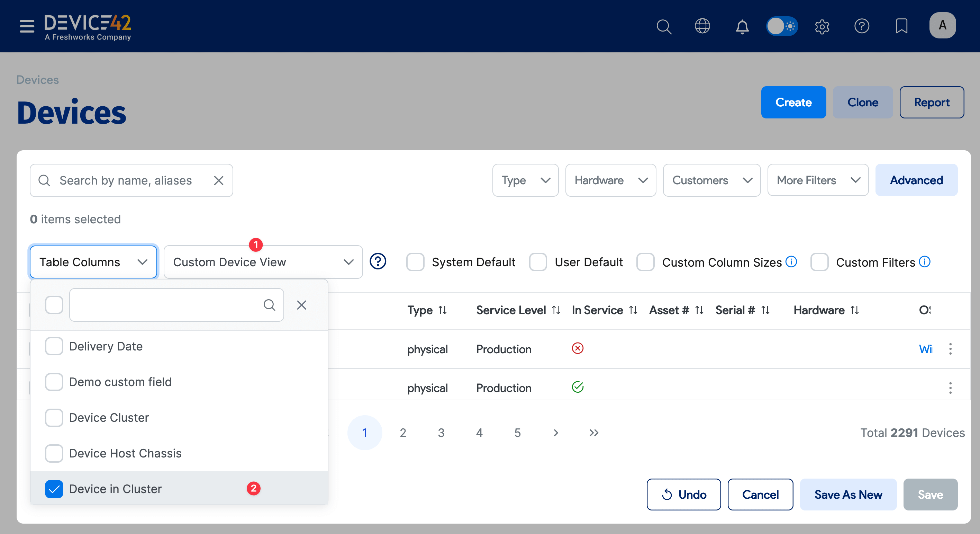Check the Delivery Date column option

54,346
